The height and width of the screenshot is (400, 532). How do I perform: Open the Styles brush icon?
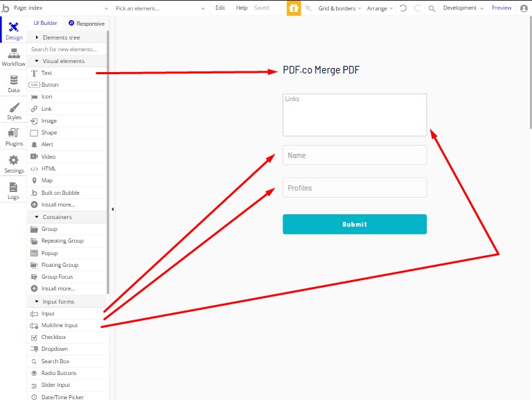point(14,108)
